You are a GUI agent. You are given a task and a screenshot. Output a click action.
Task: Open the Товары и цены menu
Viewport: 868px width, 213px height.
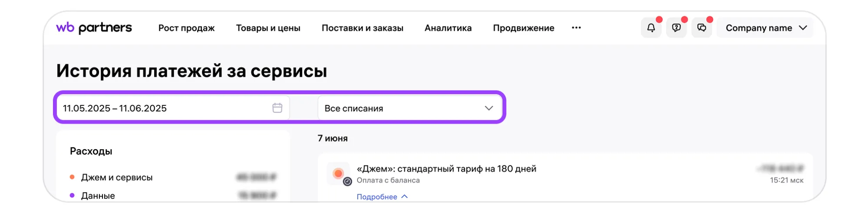(268, 28)
